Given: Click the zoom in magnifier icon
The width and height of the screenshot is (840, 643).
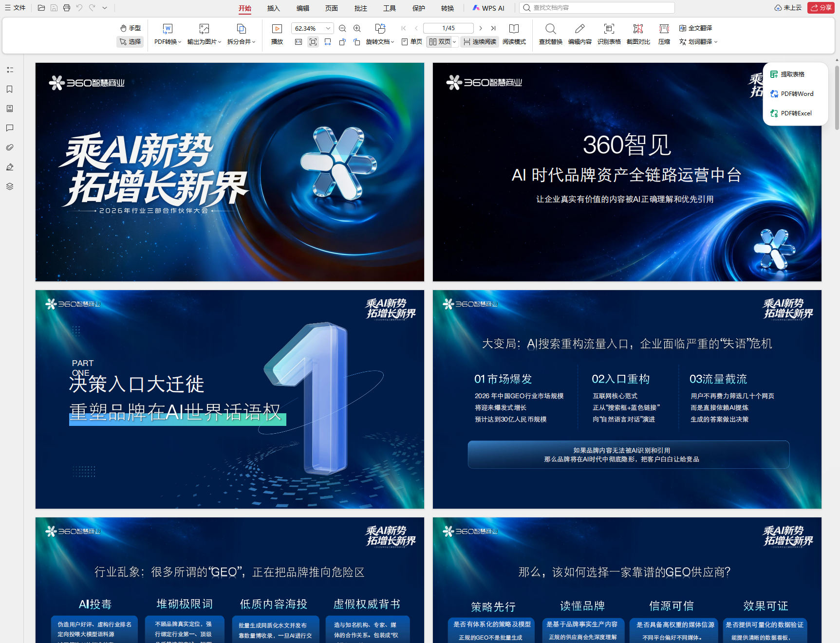Looking at the screenshot, I should pyautogui.click(x=357, y=28).
